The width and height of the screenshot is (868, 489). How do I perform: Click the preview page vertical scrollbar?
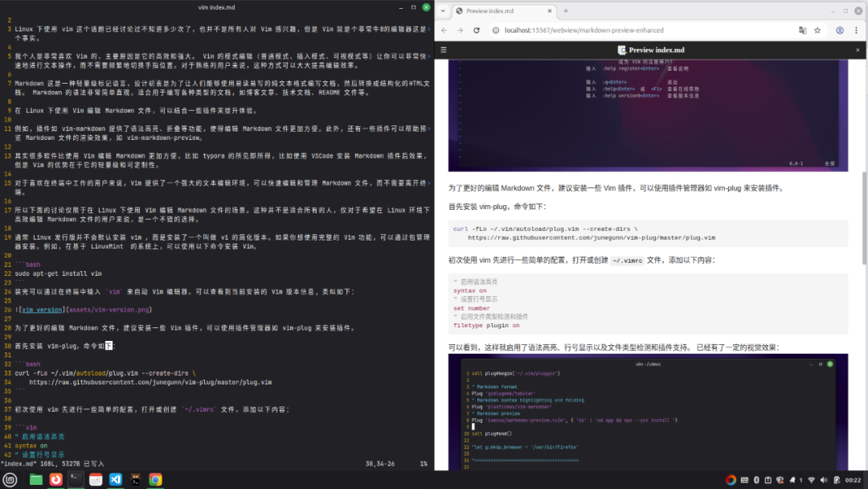click(x=865, y=218)
